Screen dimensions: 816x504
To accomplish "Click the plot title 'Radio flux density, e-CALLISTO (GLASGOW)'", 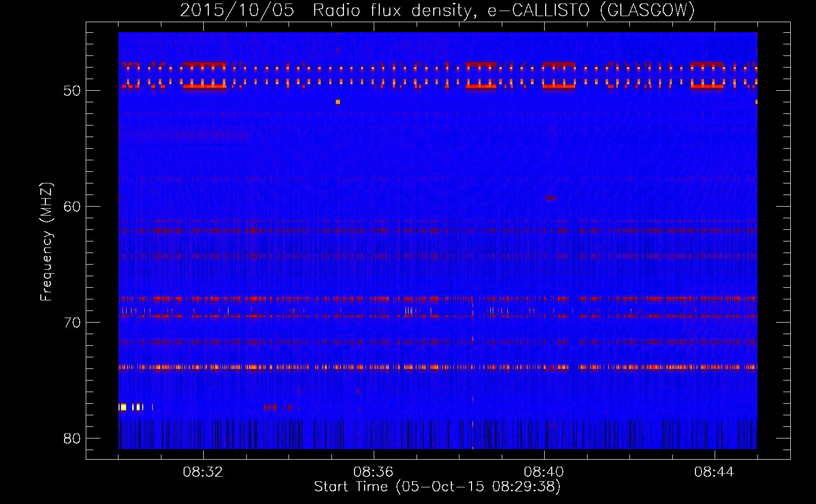I will tap(504, 10).
